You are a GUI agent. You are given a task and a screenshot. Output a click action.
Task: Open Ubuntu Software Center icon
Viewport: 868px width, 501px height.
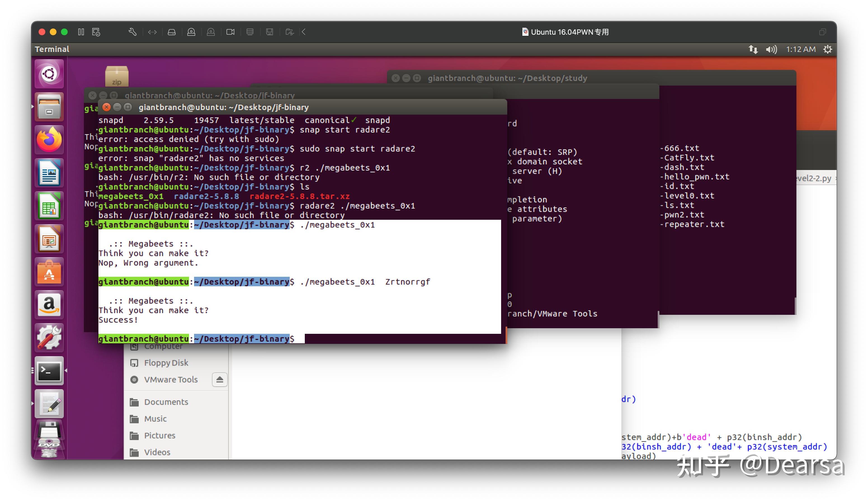click(x=49, y=272)
